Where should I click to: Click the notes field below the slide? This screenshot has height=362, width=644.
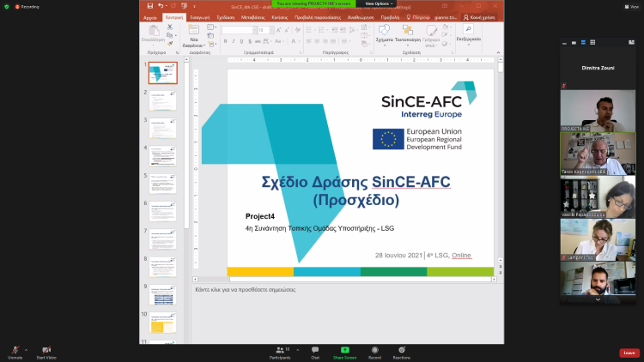click(343, 290)
